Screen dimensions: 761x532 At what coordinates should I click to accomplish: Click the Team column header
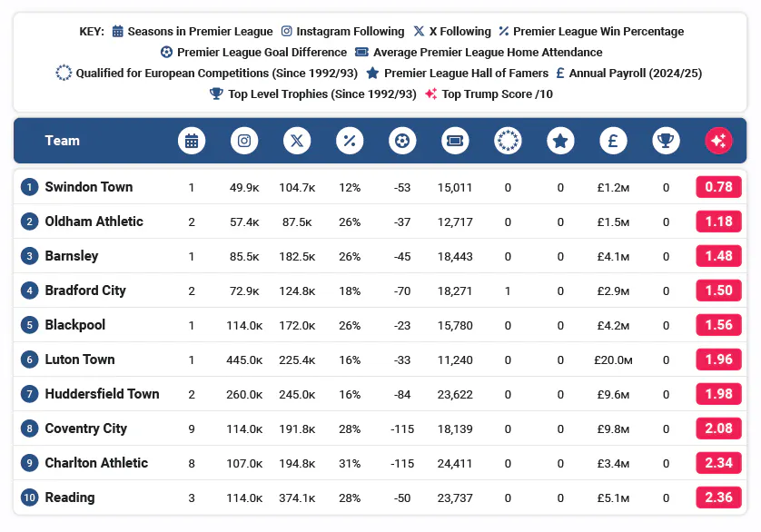tap(63, 141)
